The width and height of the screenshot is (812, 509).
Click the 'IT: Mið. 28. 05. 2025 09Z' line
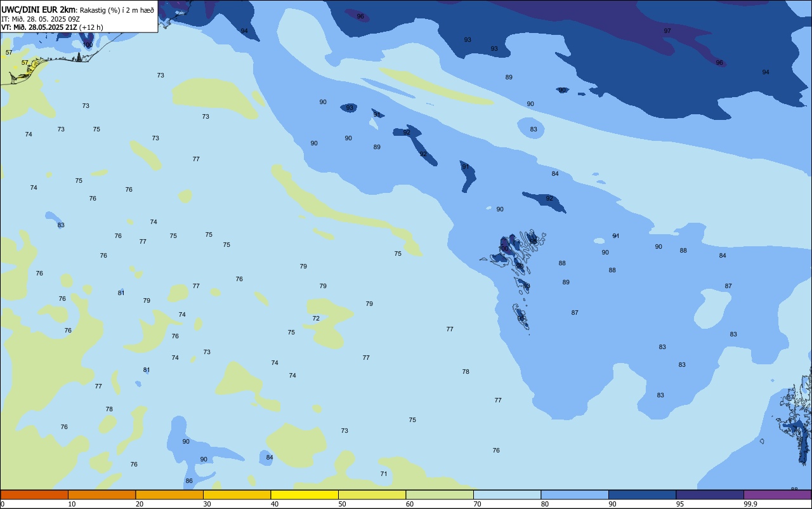point(41,19)
